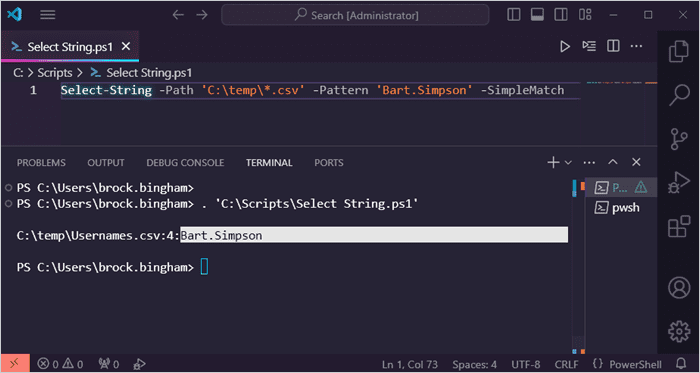This screenshot has width=700, height=373.
Task: Open the Manage gear settings
Action: point(679,331)
